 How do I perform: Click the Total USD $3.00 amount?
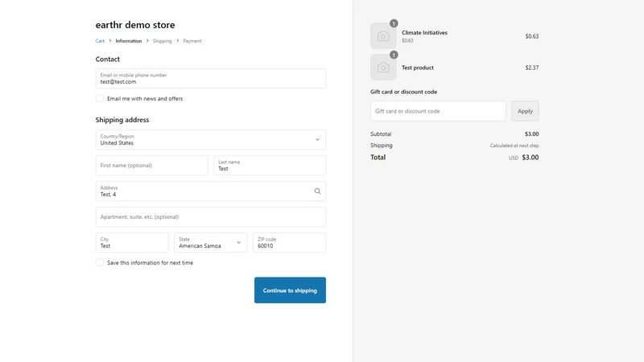(x=530, y=157)
